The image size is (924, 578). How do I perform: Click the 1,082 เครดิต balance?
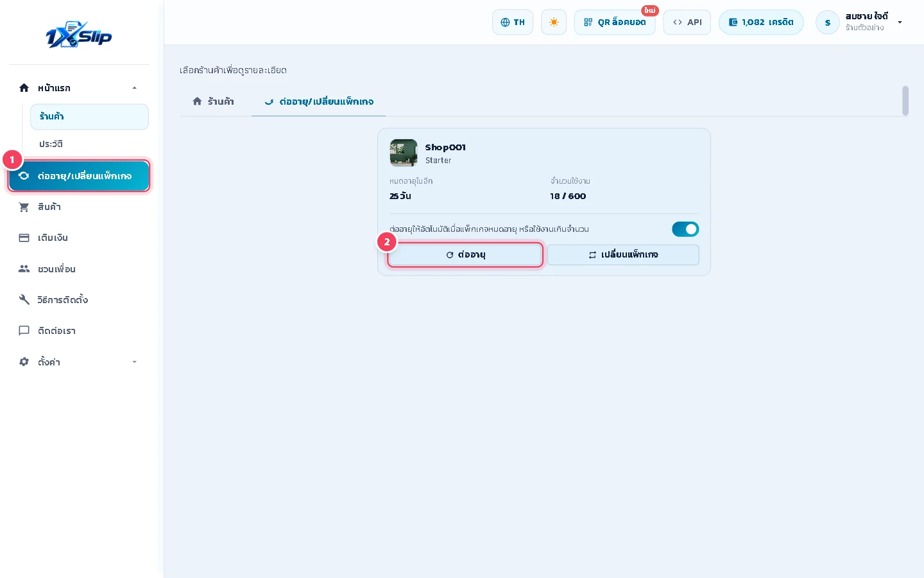pyautogui.click(x=761, y=22)
